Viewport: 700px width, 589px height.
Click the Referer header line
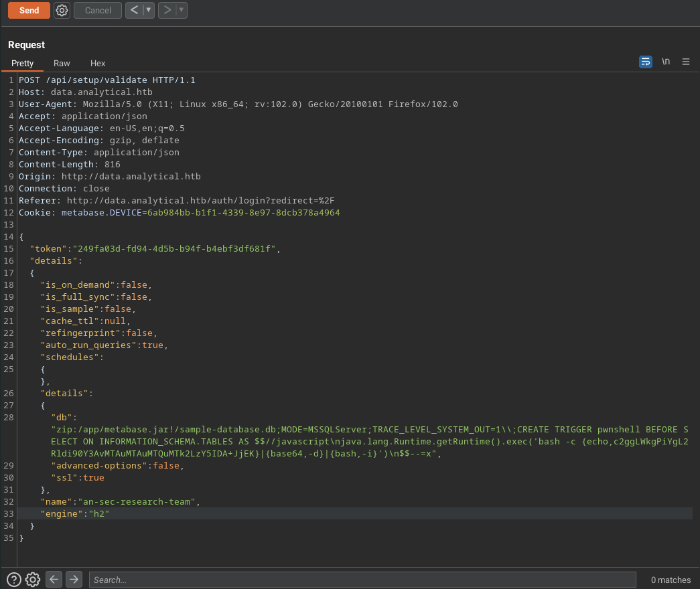click(176, 200)
